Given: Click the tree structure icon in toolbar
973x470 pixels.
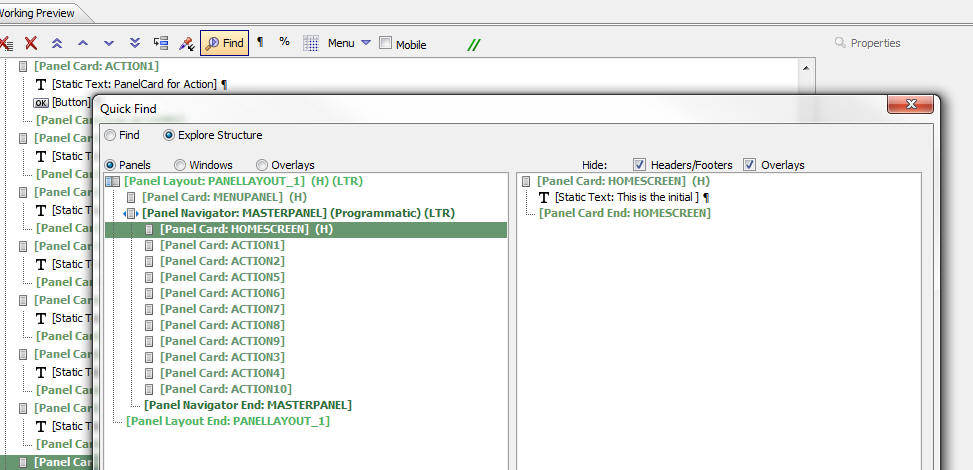Looking at the screenshot, I should tap(161, 43).
